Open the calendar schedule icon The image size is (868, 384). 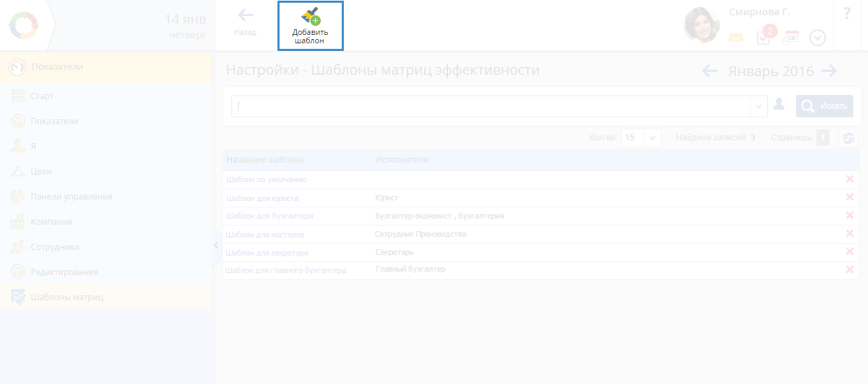(x=790, y=38)
